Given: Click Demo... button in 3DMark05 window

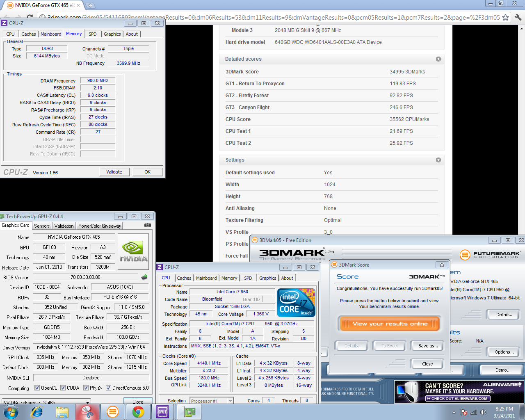Looking at the screenshot, I should pos(503,370).
